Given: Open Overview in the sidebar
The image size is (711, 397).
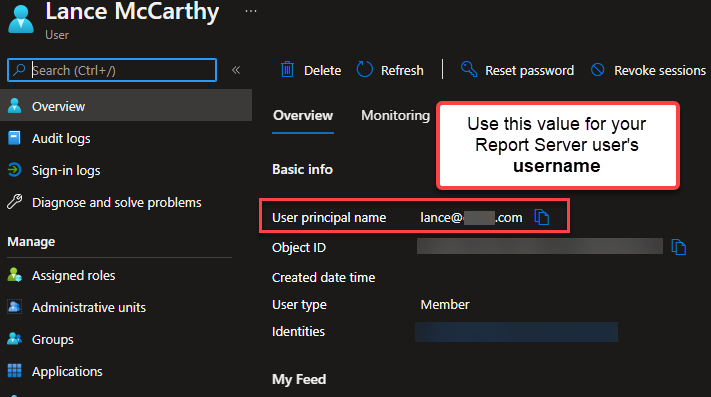Looking at the screenshot, I should click(x=126, y=106).
